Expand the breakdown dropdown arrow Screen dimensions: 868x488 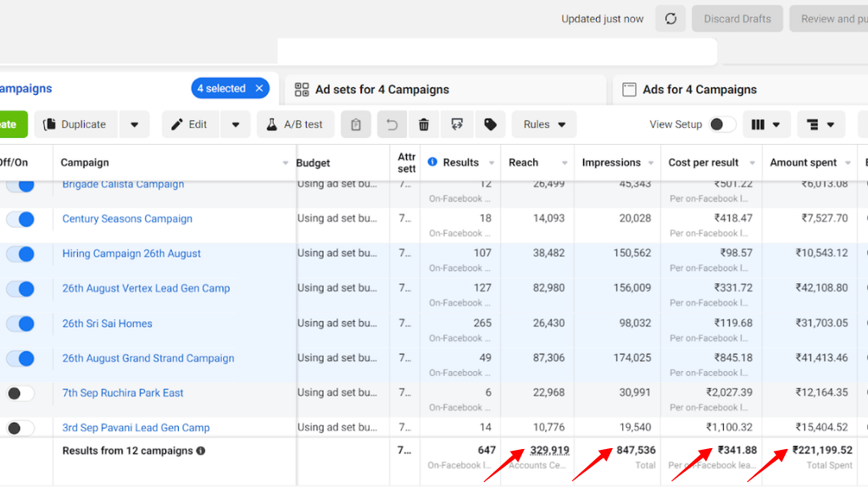coord(831,125)
